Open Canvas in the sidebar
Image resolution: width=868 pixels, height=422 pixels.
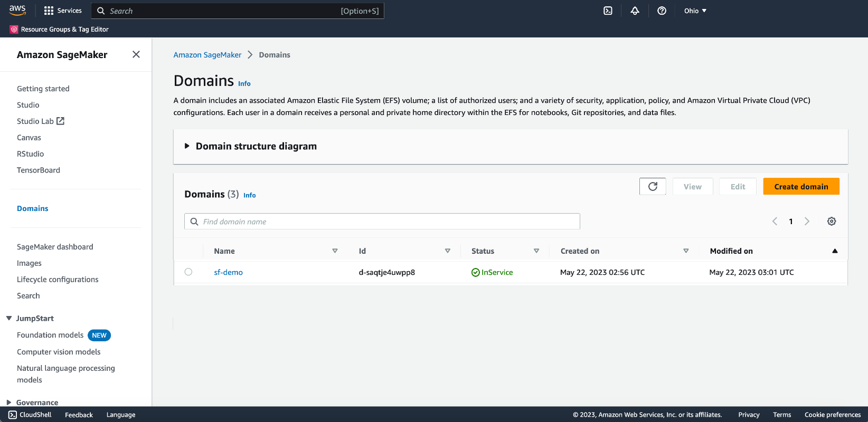pyautogui.click(x=29, y=138)
